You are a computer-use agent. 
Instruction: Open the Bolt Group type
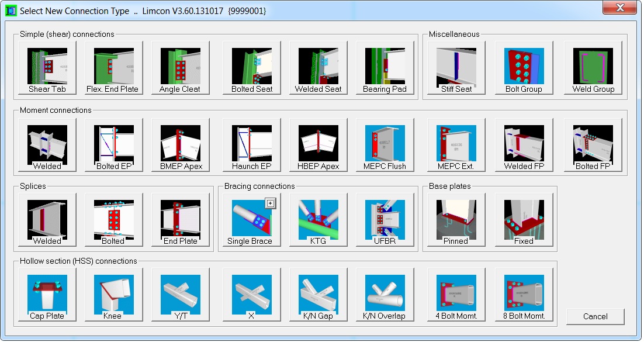[x=524, y=68]
